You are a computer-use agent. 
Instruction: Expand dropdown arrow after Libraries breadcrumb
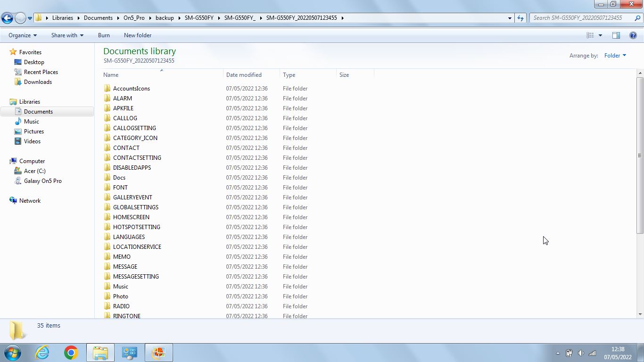pos(78,18)
